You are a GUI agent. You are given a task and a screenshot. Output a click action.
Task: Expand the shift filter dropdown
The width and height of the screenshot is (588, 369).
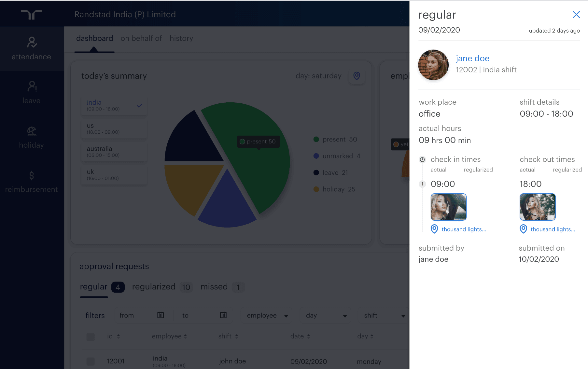pyautogui.click(x=384, y=315)
